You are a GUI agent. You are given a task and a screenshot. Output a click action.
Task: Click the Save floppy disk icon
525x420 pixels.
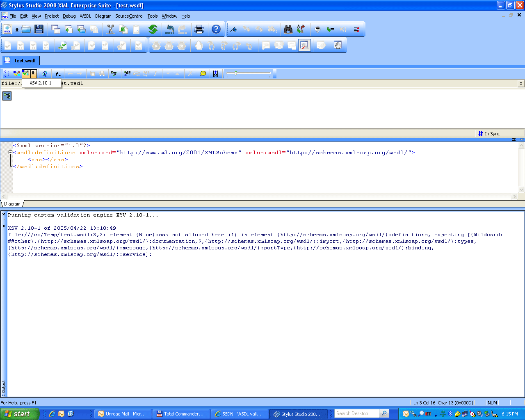[x=39, y=29]
